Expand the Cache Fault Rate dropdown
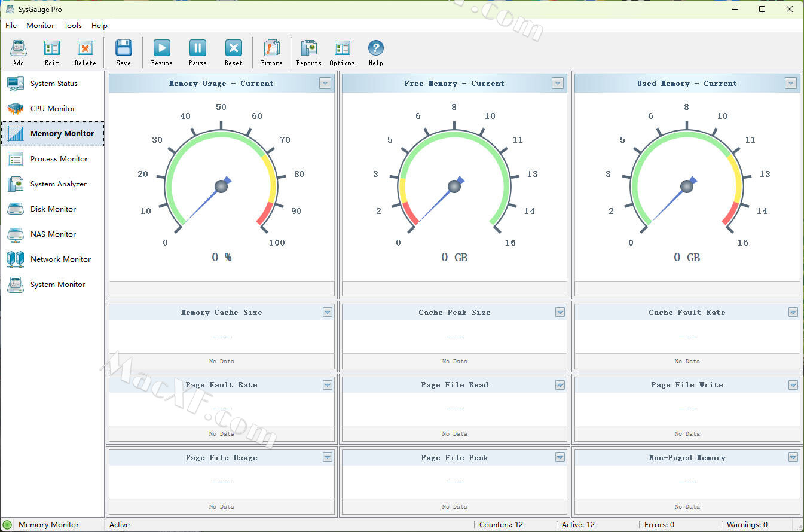 793,312
